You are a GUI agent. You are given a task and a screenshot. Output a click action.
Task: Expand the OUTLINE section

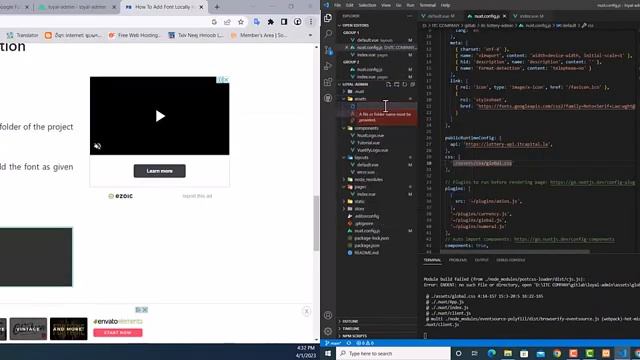coord(349,322)
